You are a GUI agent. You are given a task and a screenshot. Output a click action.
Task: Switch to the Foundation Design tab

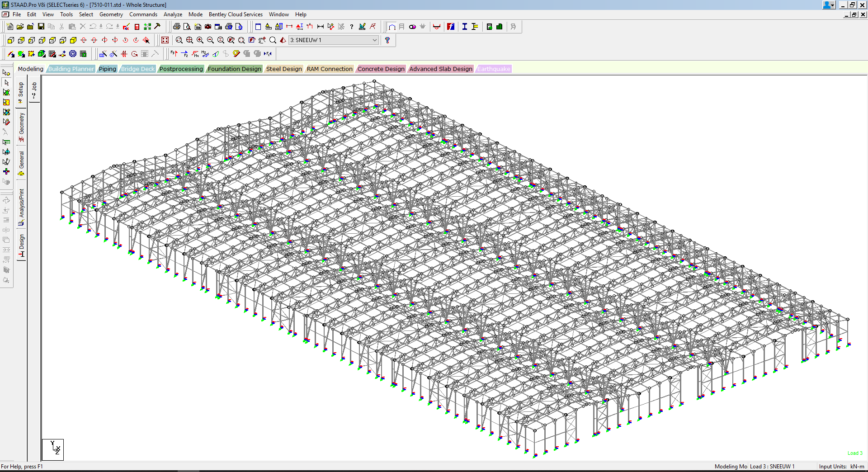[235, 69]
